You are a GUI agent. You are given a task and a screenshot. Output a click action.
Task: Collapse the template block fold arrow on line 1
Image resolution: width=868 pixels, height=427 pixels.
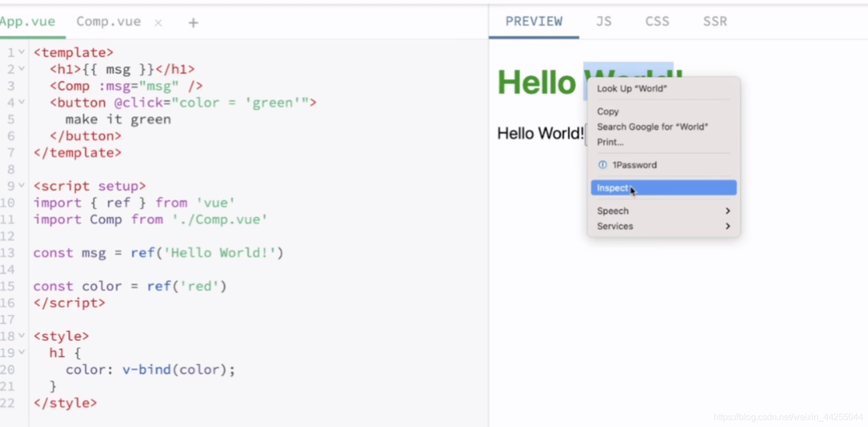21,52
